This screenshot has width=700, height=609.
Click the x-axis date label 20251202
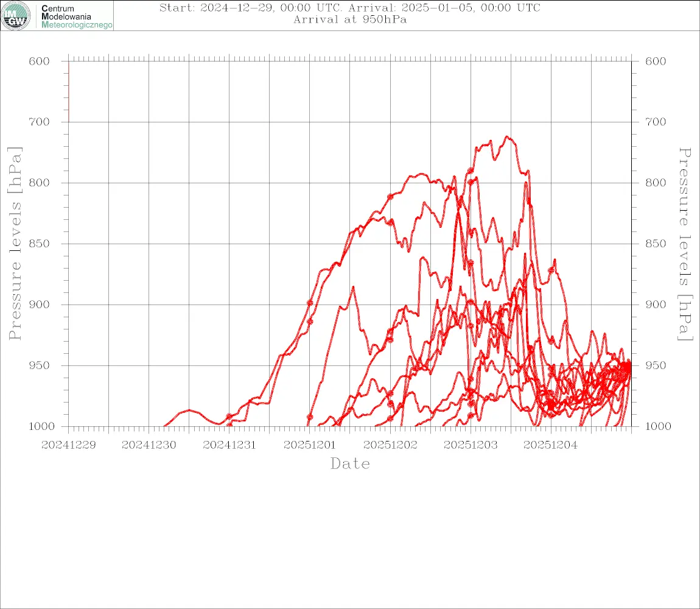click(390, 445)
